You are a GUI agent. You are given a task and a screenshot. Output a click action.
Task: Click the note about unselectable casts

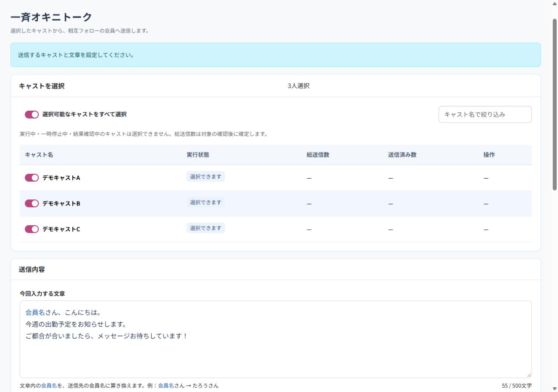144,134
